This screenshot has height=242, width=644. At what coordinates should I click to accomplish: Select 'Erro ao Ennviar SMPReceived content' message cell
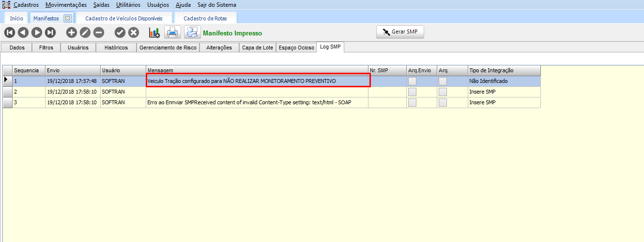point(257,102)
